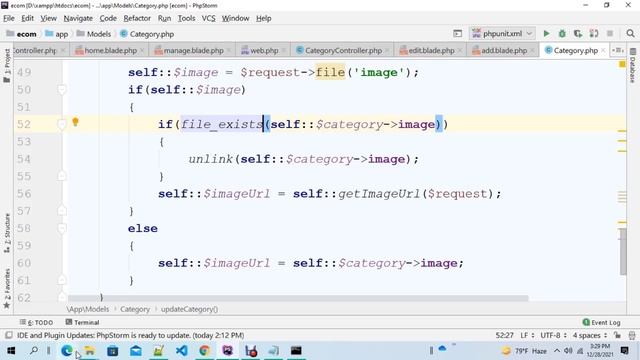This screenshot has width=640, height=360.
Task: Run the phpunit.xml configuration
Action: [x=546, y=33]
